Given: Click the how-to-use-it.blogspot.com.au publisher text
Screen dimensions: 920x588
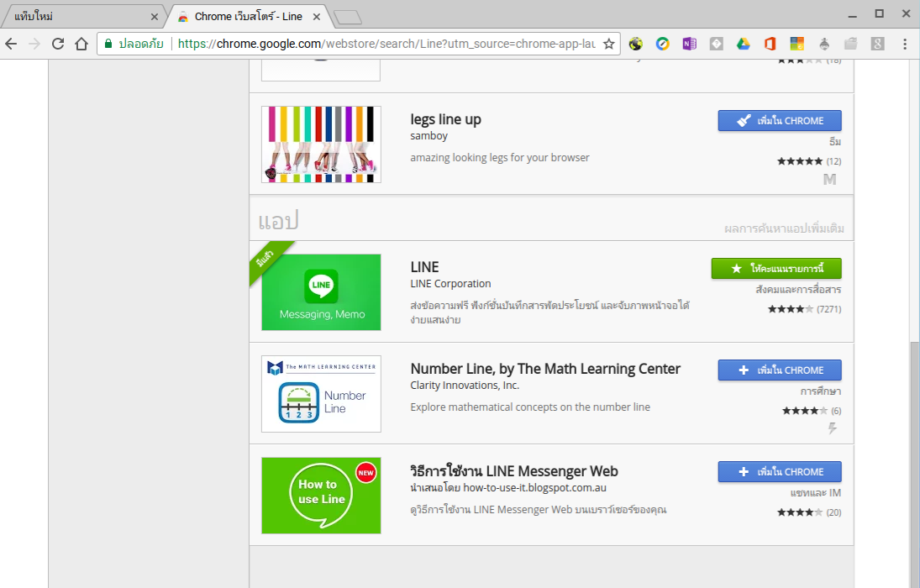Looking at the screenshot, I should (x=508, y=488).
